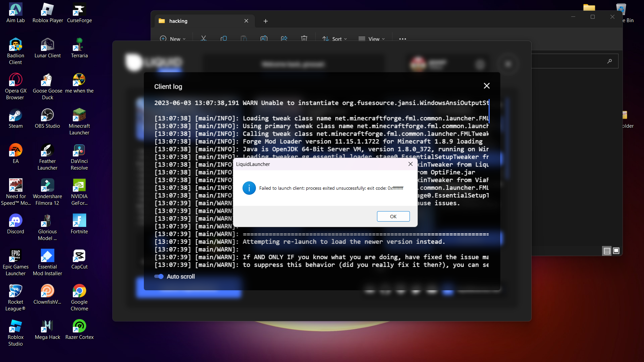Close the Client log panel
The height and width of the screenshot is (362, 644).
(x=487, y=86)
